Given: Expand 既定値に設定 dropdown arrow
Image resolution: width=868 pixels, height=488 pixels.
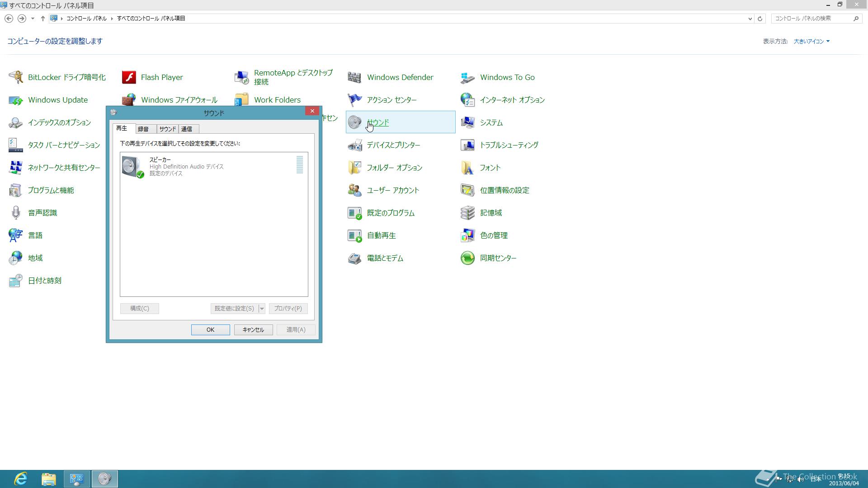Looking at the screenshot, I should tap(262, 309).
